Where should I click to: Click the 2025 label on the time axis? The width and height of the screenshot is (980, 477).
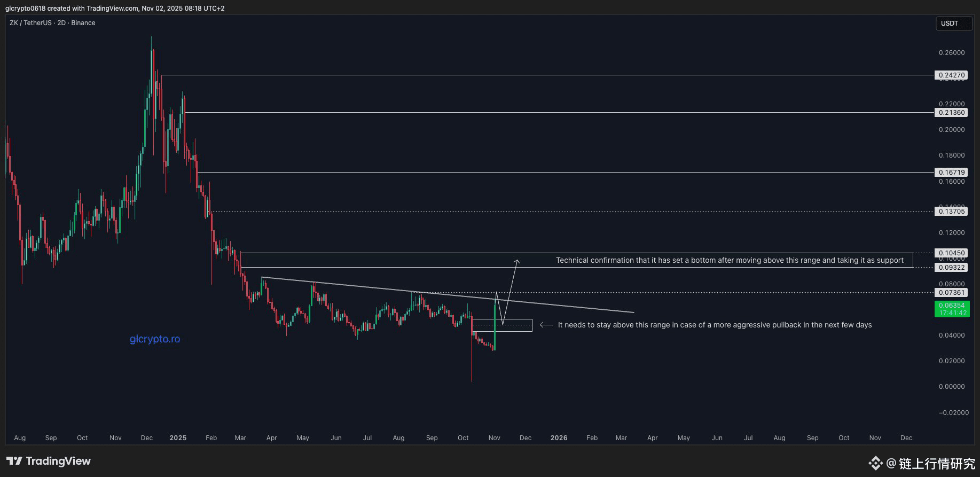[x=178, y=438]
